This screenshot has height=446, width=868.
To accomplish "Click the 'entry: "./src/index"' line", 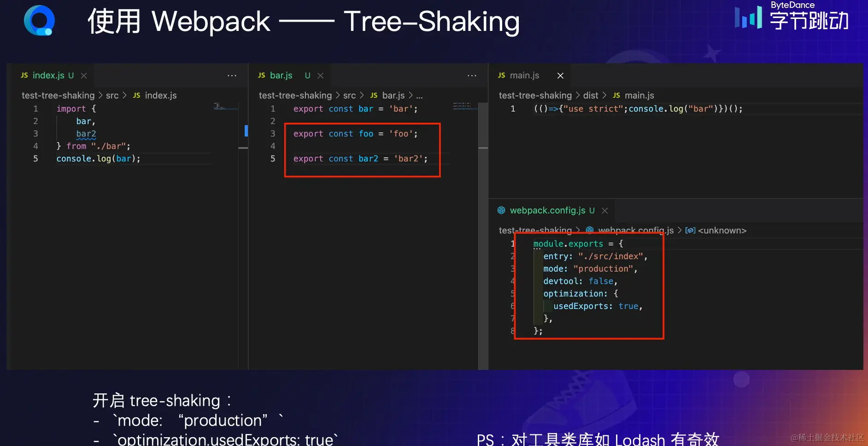I will point(596,256).
